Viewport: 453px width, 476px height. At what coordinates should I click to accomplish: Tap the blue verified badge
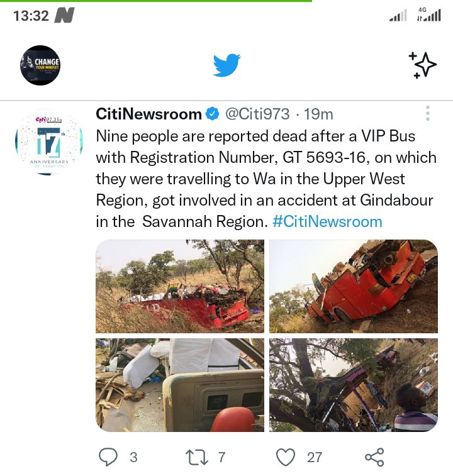point(213,114)
